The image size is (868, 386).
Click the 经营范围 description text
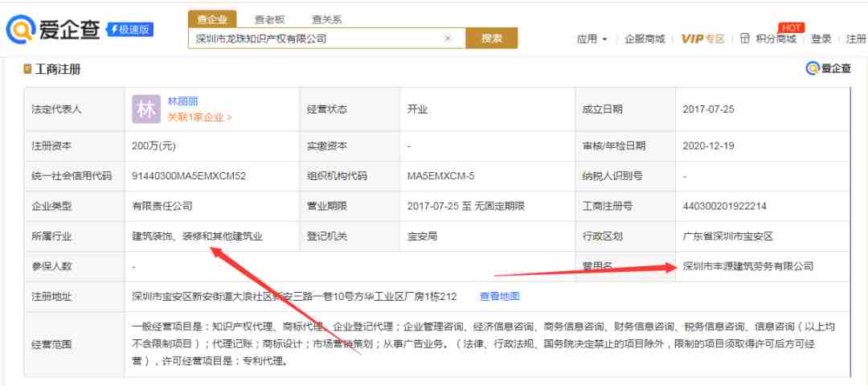[x=483, y=344]
